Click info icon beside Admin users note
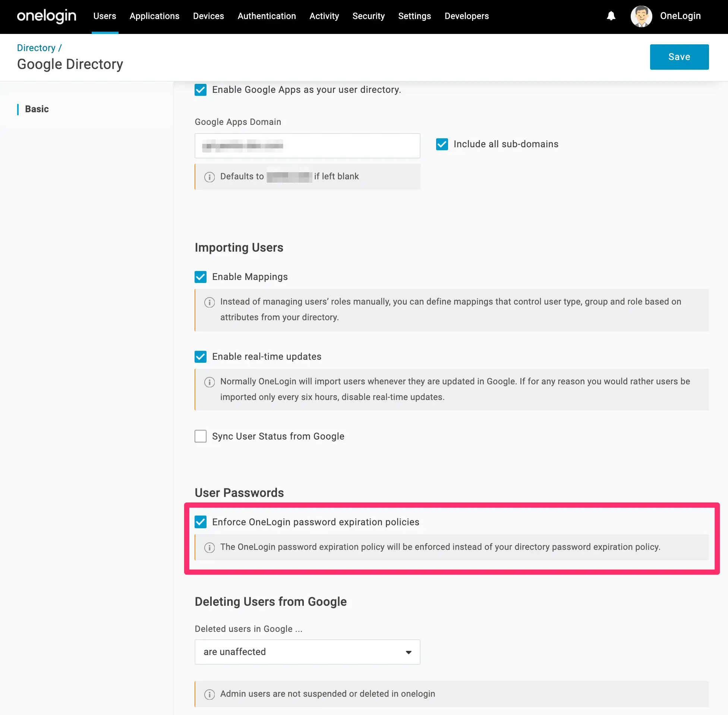728x715 pixels. pyautogui.click(x=209, y=694)
